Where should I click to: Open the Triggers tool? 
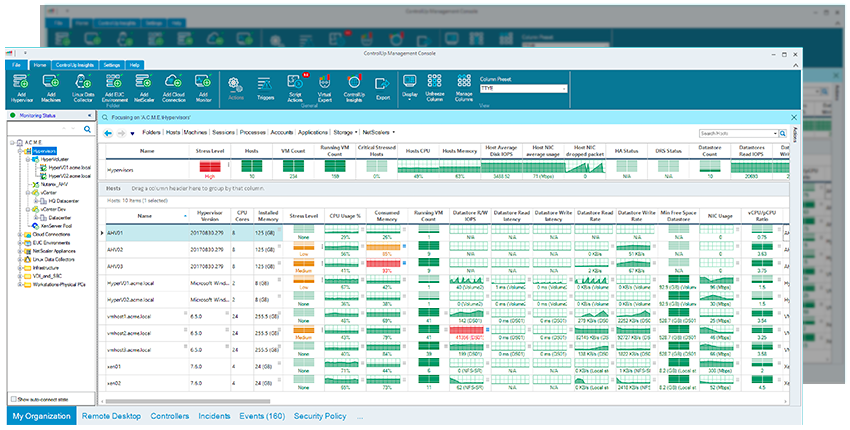click(265, 88)
